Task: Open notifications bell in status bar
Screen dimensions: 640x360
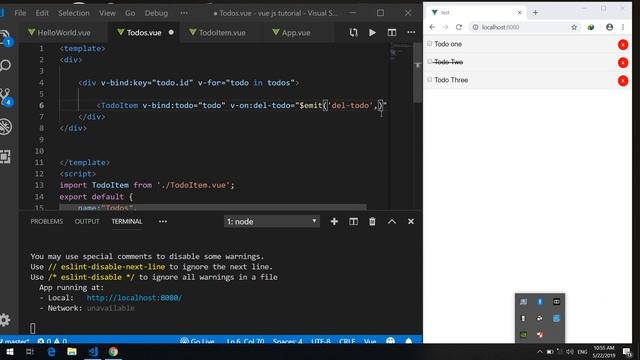Action: (409, 341)
